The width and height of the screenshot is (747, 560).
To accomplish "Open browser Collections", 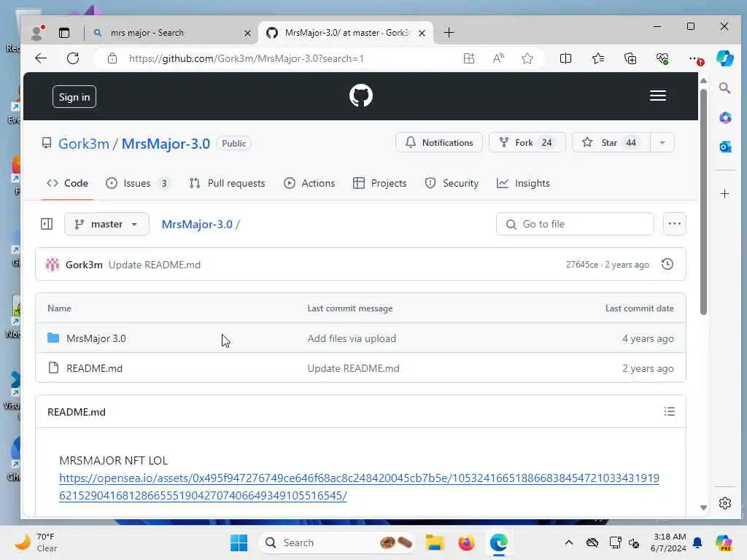I will point(630,58).
